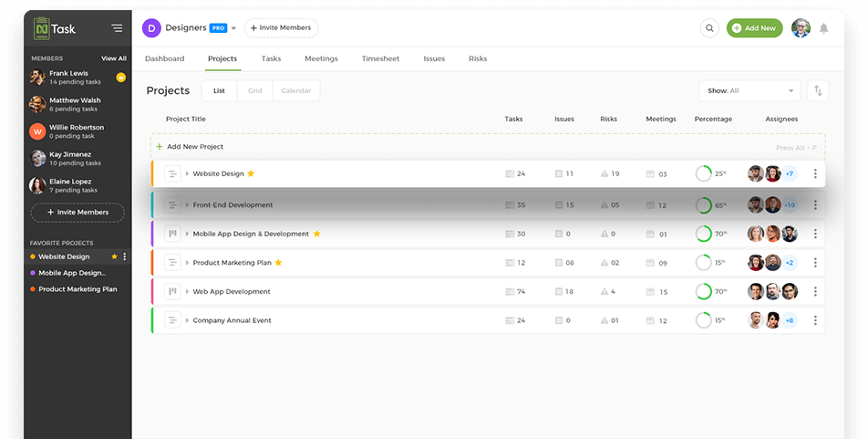
Task: Switch to the Timesheet tab
Action: click(380, 58)
